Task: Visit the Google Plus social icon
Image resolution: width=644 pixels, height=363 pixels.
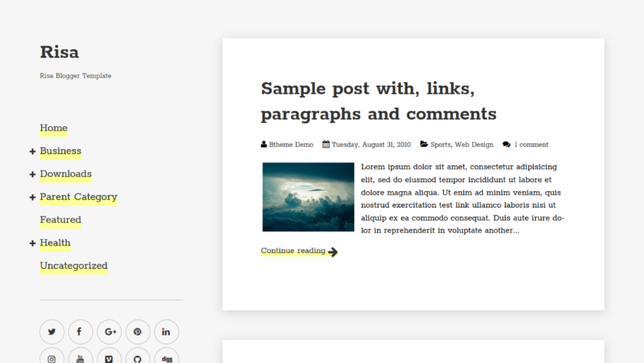Action: click(x=109, y=332)
